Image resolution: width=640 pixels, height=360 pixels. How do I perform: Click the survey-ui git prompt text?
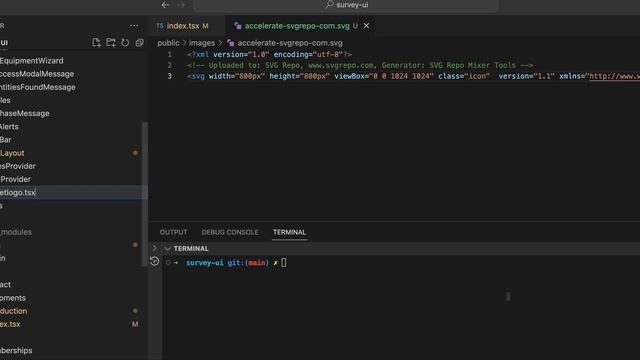(x=227, y=263)
